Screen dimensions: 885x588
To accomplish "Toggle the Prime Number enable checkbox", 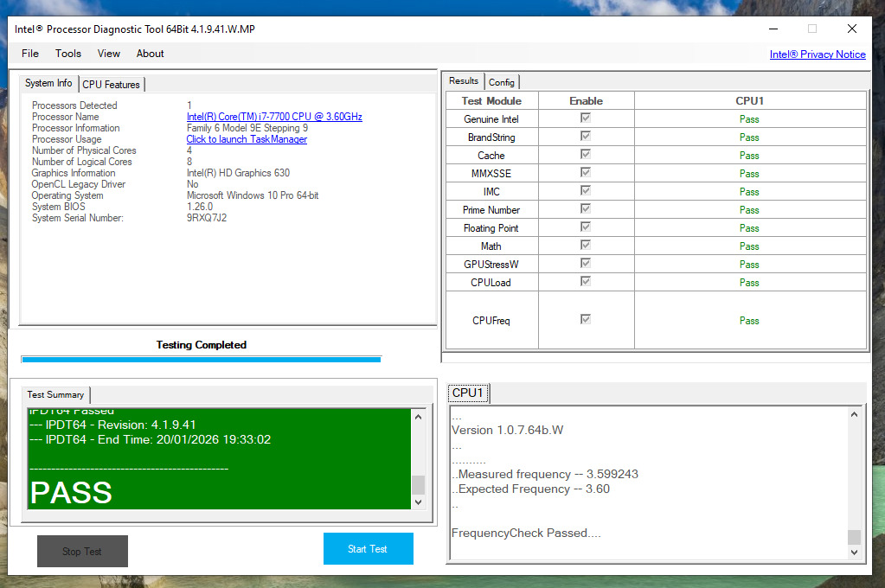I will pyautogui.click(x=586, y=208).
